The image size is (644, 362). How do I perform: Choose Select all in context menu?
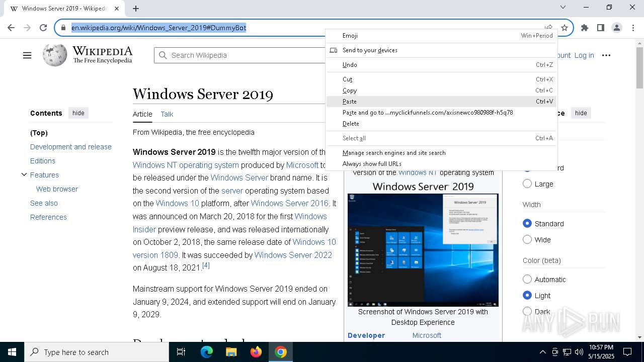[x=441, y=138]
